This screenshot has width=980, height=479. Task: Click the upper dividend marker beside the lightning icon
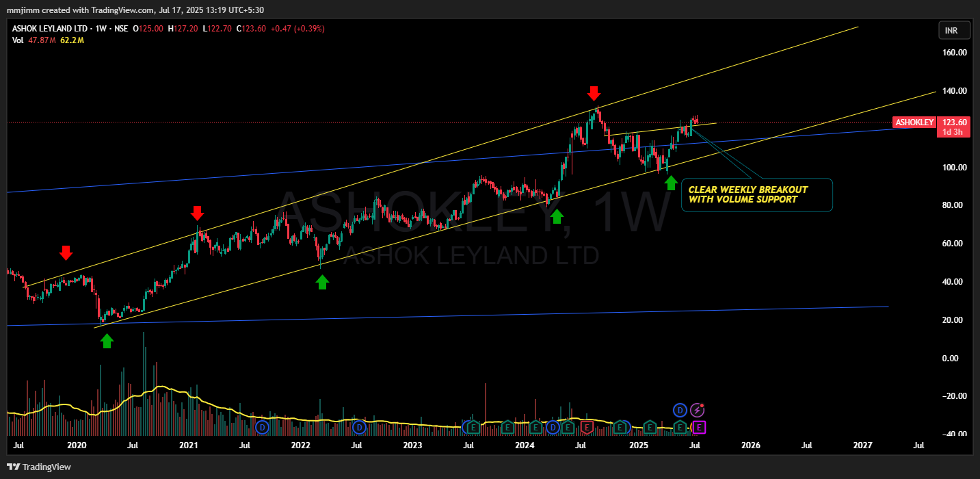(680, 410)
